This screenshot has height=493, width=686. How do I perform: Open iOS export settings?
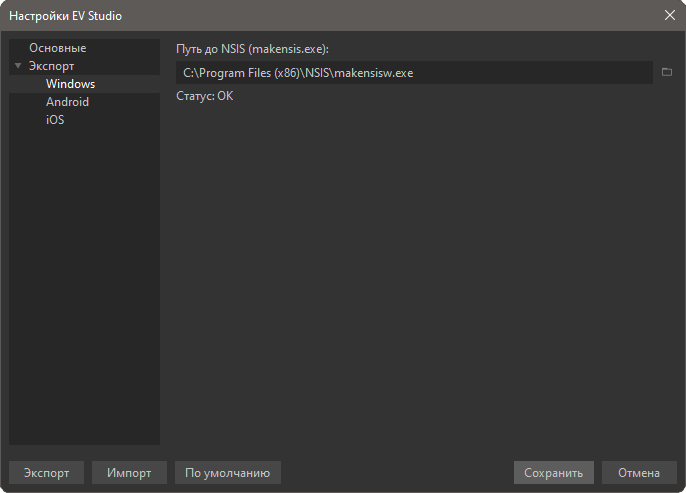pyautogui.click(x=55, y=120)
